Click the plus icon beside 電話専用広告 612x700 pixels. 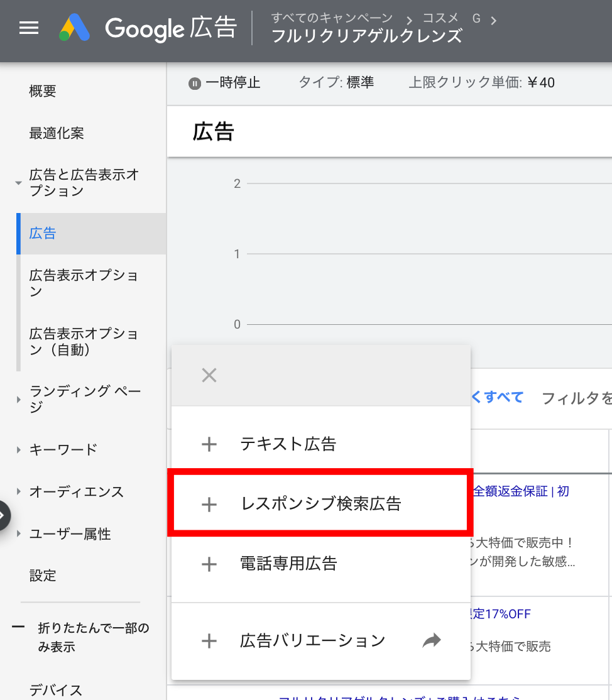(209, 564)
